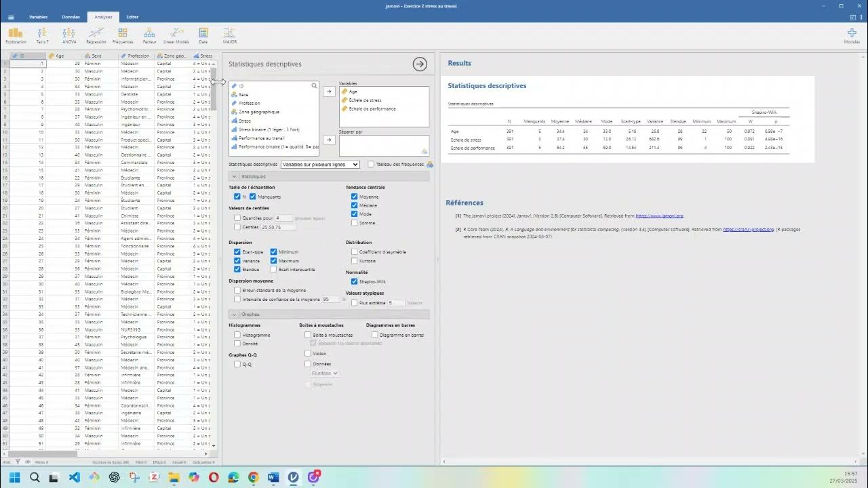Open the cran.r-project.org reference link
Image resolution: width=868 pixels, height=488 pixels.
(748, 229)
